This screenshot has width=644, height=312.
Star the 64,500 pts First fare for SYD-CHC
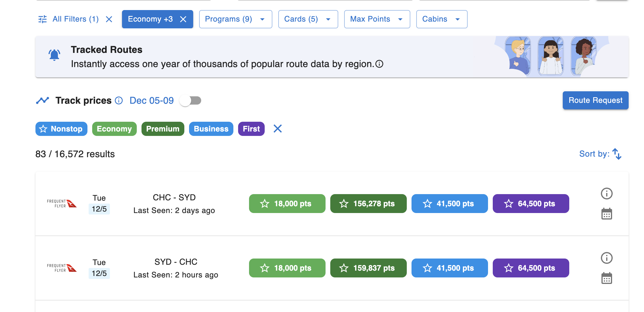508,268
